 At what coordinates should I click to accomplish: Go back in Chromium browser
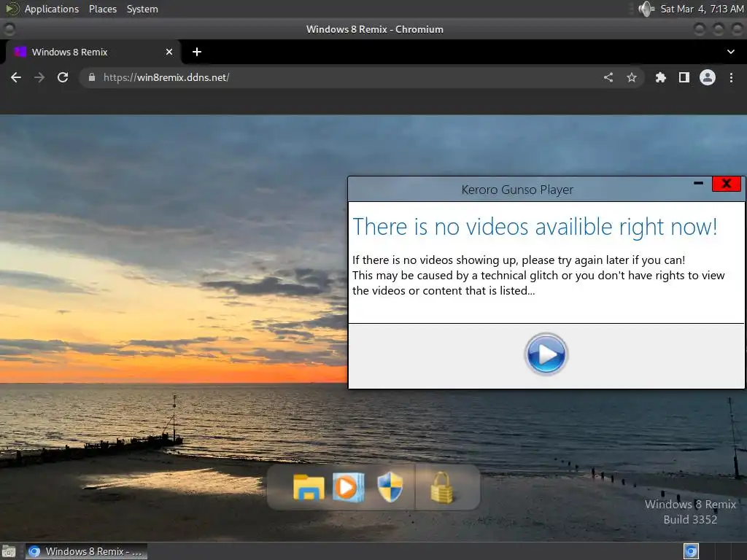tap(16, 77)
